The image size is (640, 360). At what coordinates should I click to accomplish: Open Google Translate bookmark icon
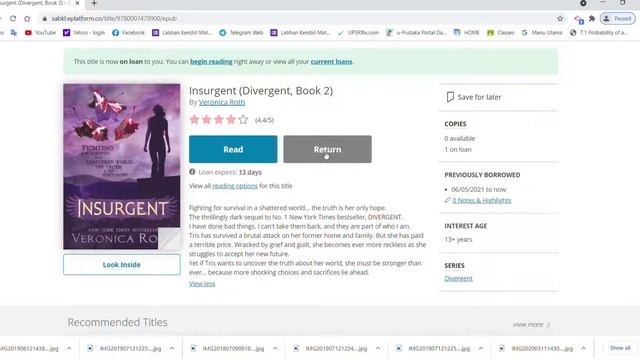click(x=14, y=33)
